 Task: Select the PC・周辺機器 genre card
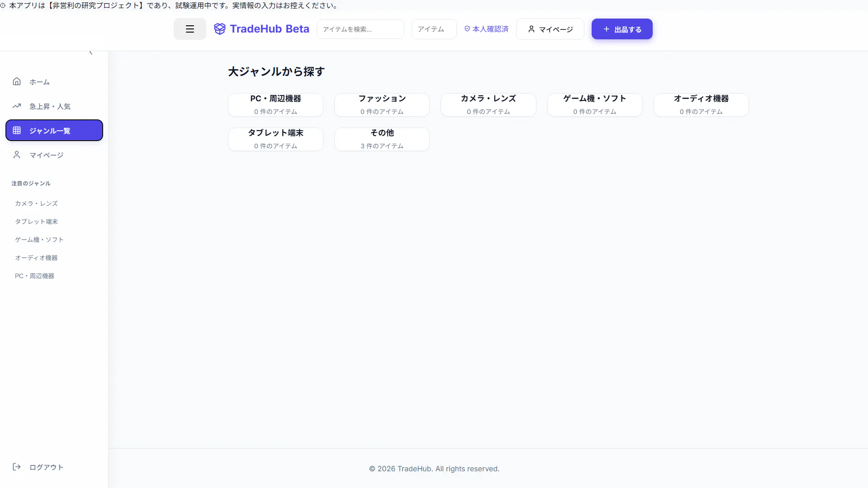pos(275,104)
